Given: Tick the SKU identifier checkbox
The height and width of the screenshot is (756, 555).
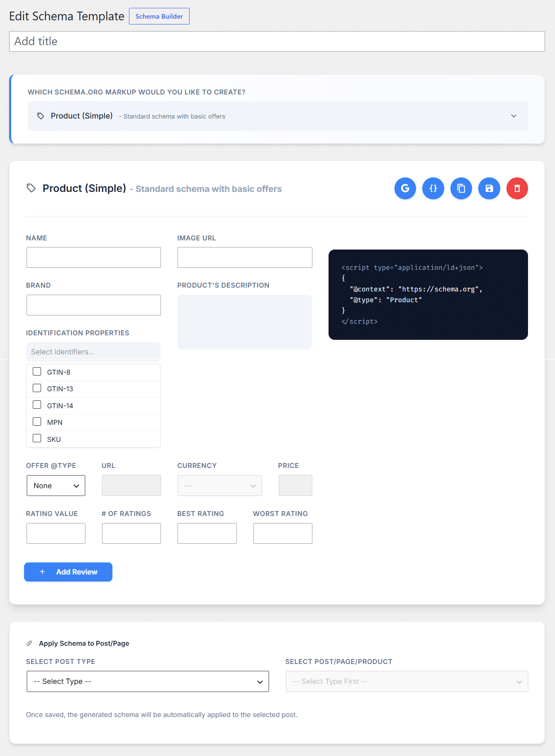Looking at the screenshot, I should click(x=37, y=438).
